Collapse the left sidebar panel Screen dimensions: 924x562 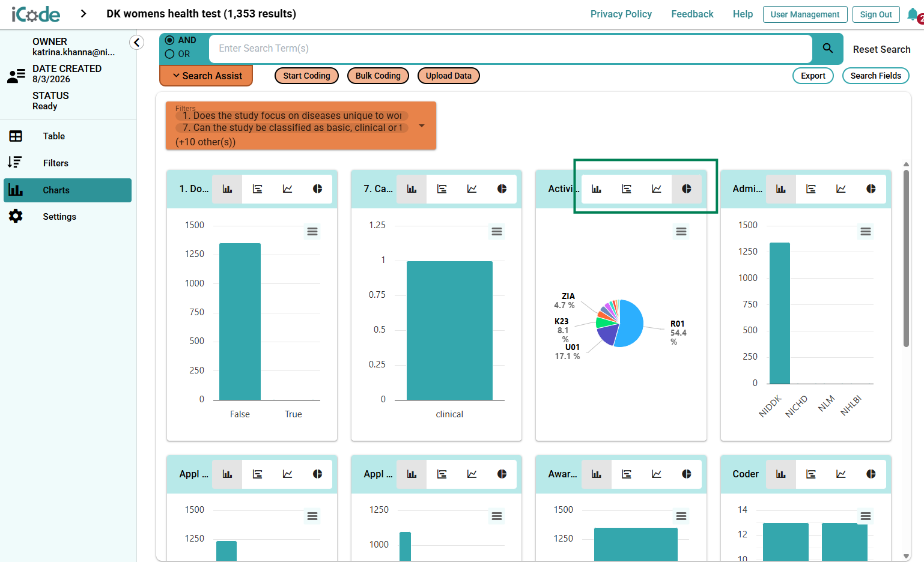click(137, 42)
